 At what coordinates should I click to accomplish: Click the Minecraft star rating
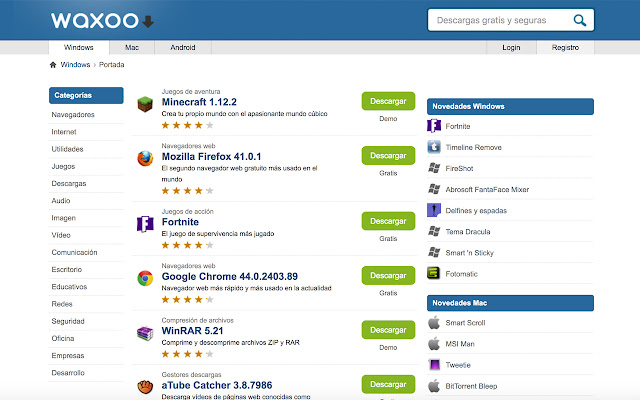tap(188, 125)
